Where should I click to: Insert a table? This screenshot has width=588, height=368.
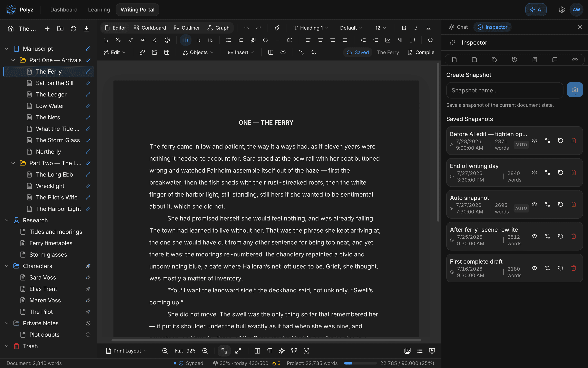point(167,52)
